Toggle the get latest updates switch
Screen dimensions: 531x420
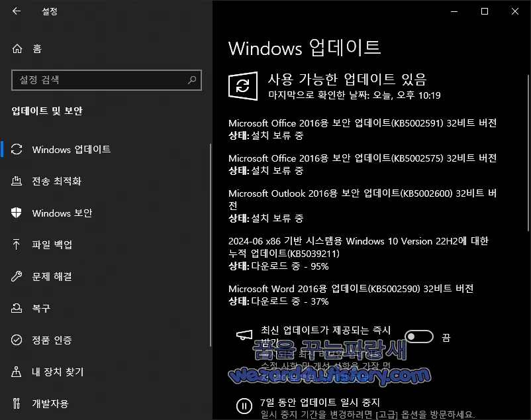tap(419, 337)
